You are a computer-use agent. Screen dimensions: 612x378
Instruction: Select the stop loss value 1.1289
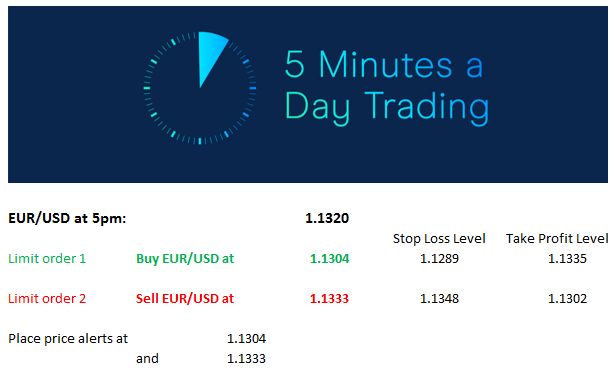(439, 259)
